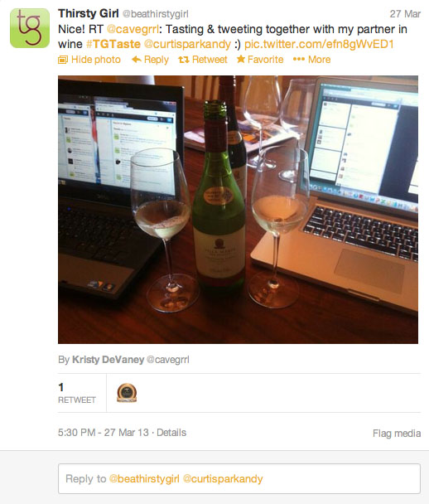Favorite the tweet with the star icon
The width and height of the screenshot is (429, 504).
pyautogui.click(x=241, y=59)
